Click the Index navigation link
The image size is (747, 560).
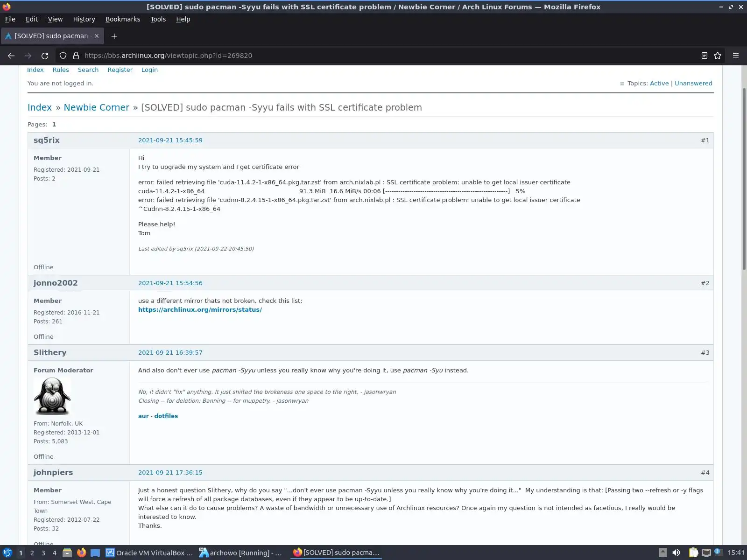[x=35, y=70]
